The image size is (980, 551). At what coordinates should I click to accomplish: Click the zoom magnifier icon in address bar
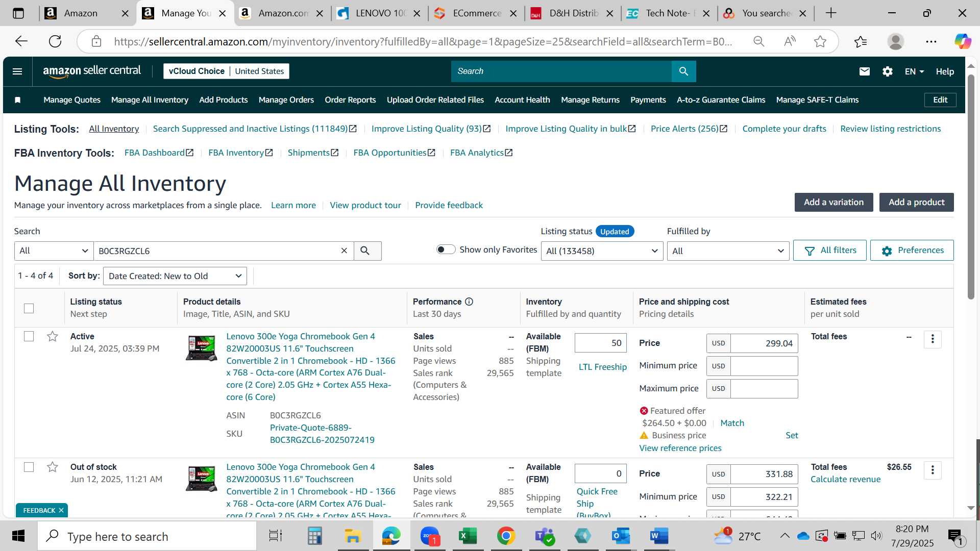[759, 41]
